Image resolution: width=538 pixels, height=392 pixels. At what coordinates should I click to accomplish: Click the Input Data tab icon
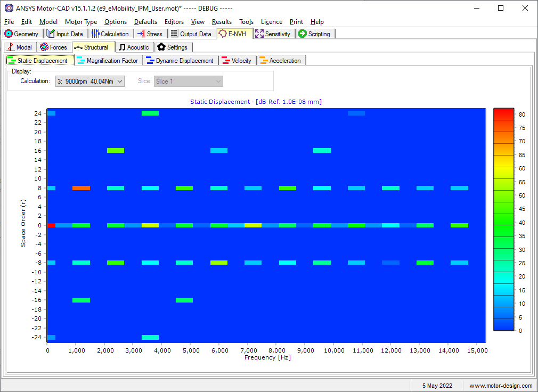(51, 34)
